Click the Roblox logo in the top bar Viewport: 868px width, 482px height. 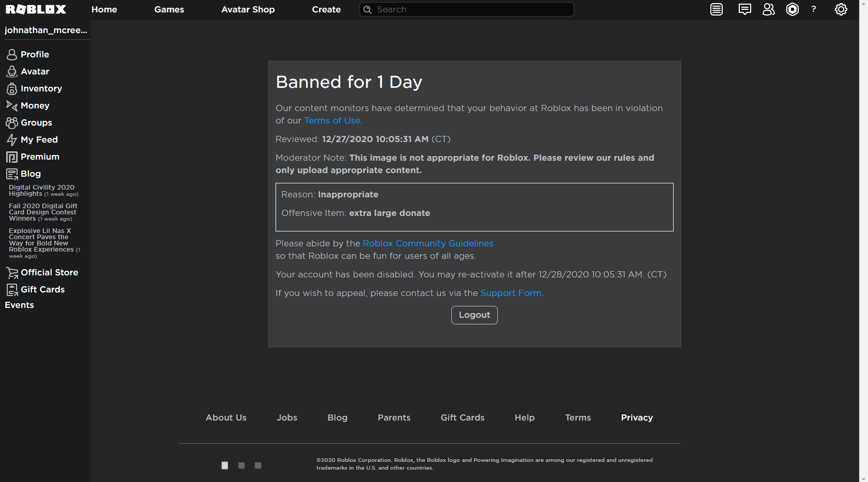(36, 9)
